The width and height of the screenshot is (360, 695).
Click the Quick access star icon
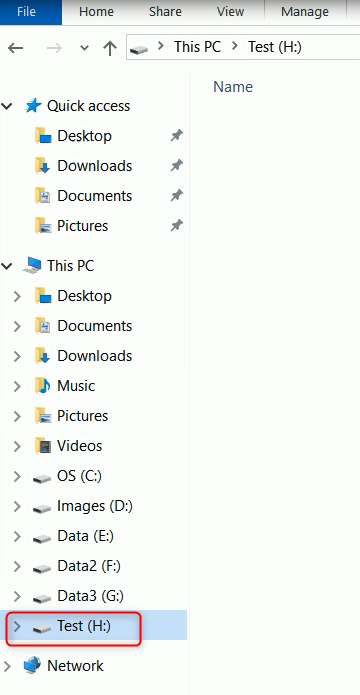33,106
